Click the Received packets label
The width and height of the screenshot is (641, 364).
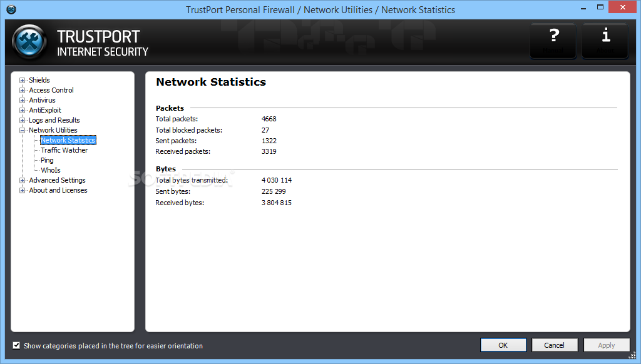[183, 151]
